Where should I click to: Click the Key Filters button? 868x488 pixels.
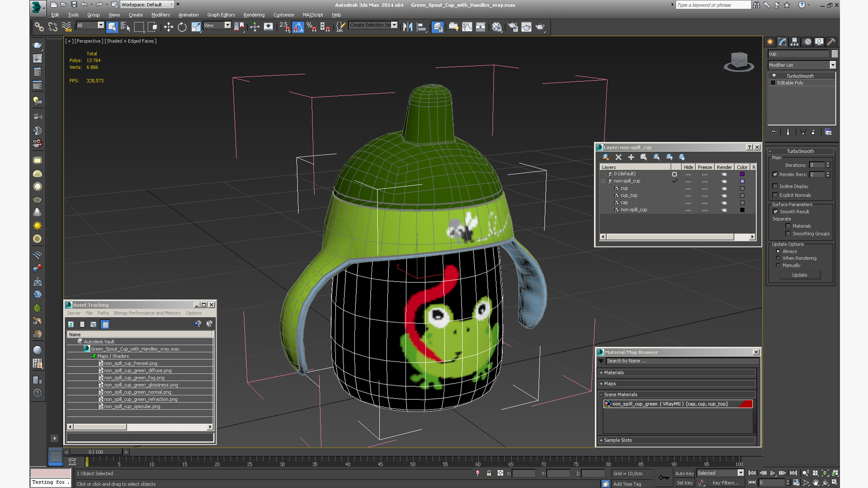(x=726, y=483)
